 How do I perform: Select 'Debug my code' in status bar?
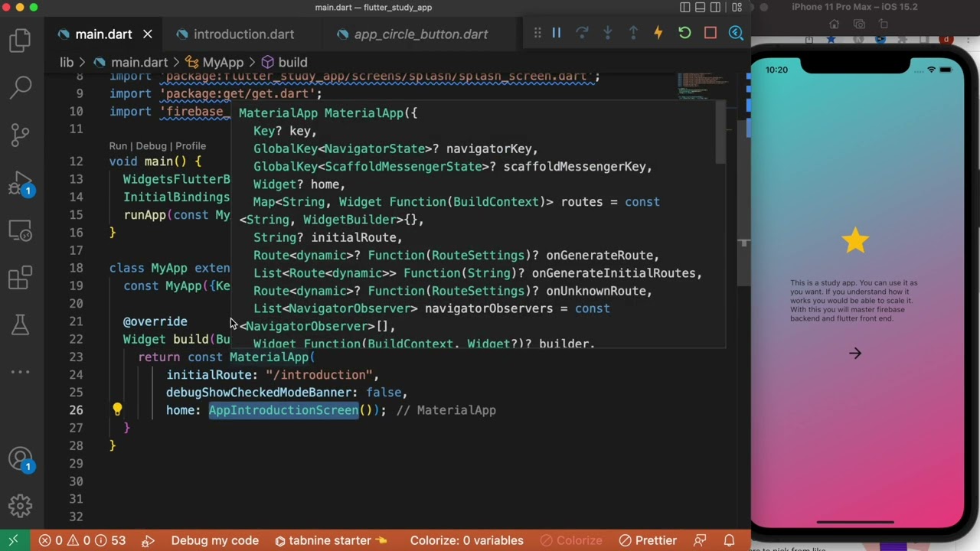coord(215,540)
